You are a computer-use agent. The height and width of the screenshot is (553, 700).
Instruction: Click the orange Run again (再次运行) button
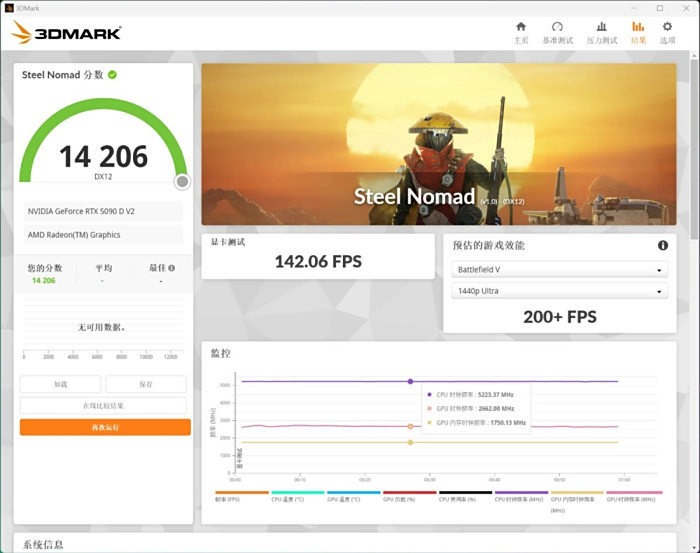pyautogui.click(x=105, y=427)
